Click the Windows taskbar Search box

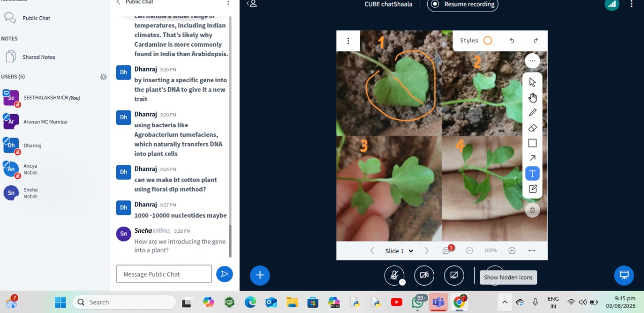(x=124, y=302)
